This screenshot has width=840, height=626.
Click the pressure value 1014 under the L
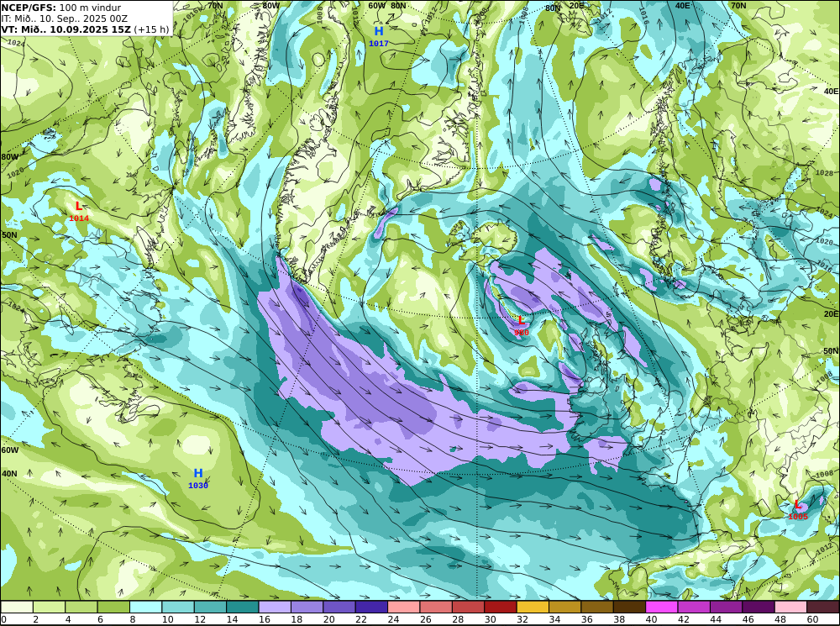tap(79, 218)
